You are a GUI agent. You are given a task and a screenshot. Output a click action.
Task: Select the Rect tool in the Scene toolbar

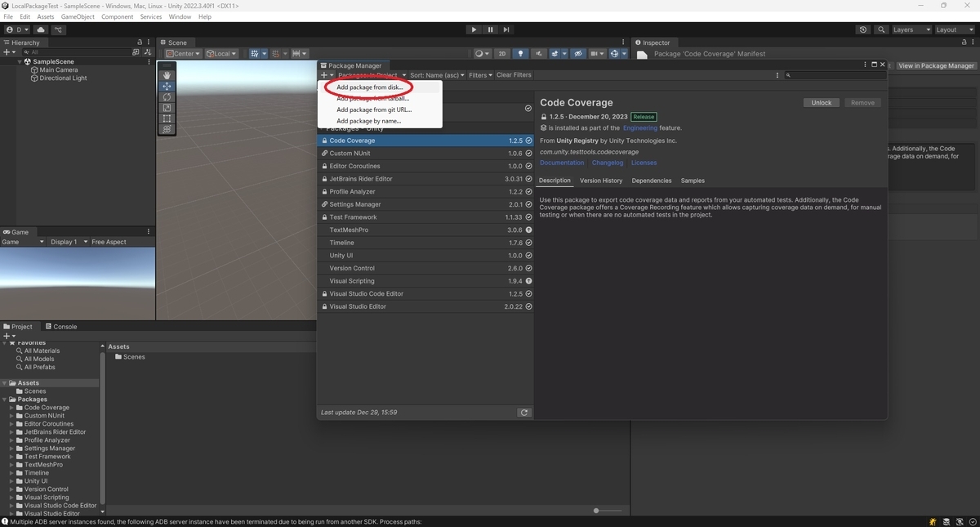pyautogui.click(x=167, y=118)
